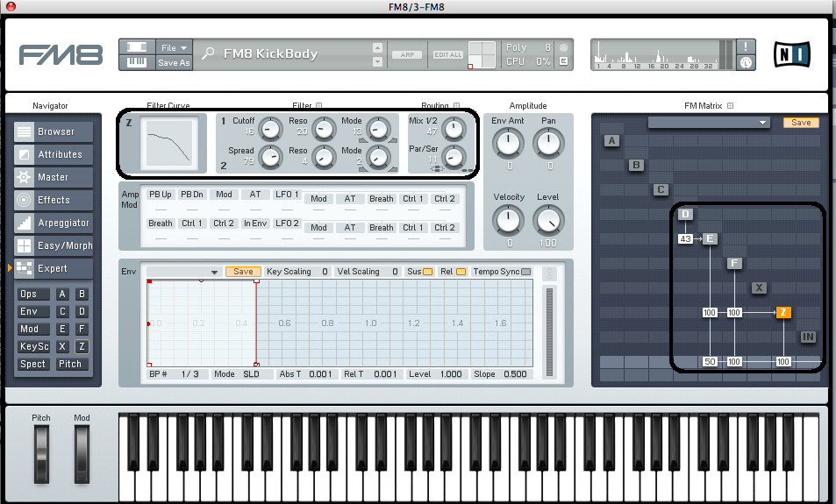The height and width of the screenshot is (504, 836).
Task: Select operator A button in Navigator
Action: click(x=62, y=295)
